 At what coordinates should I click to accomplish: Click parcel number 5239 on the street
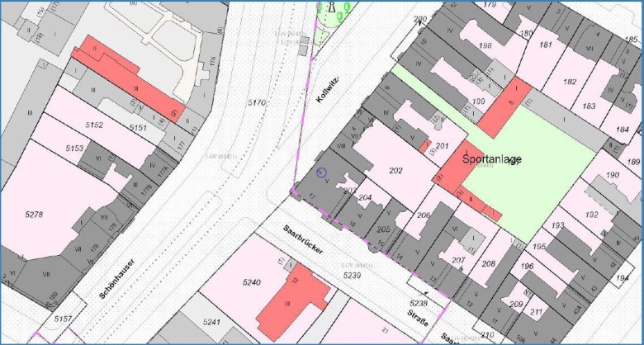click(x=353, y=275)
